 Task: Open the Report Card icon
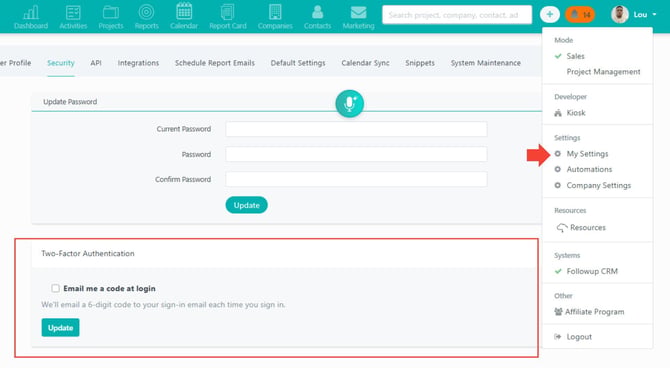pos(227,12)
